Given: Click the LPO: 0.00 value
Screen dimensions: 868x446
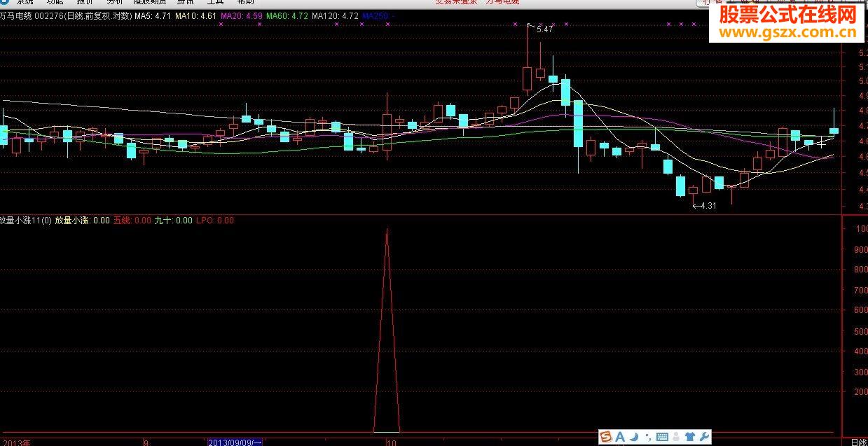Looking at the screenshot, I should (x=215, y=221).
